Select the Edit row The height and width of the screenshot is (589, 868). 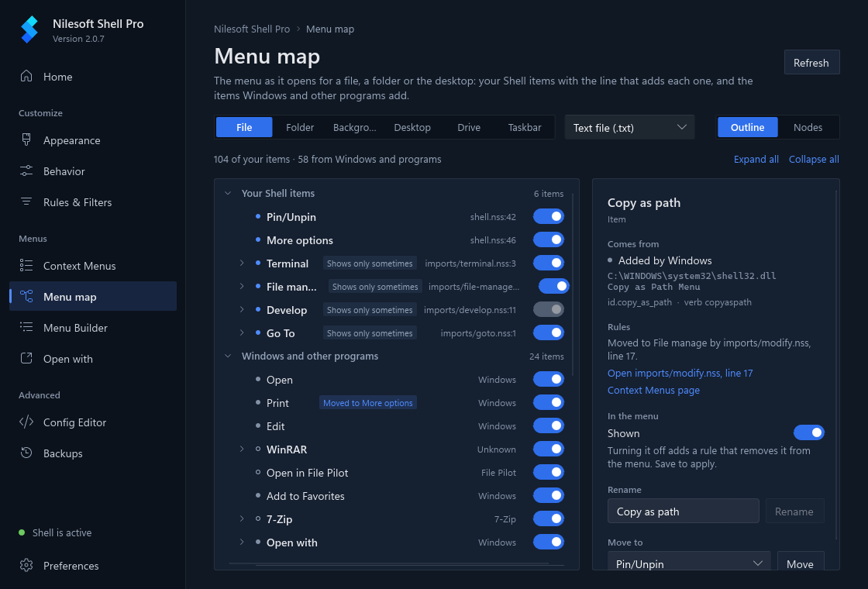coord(396,426)
